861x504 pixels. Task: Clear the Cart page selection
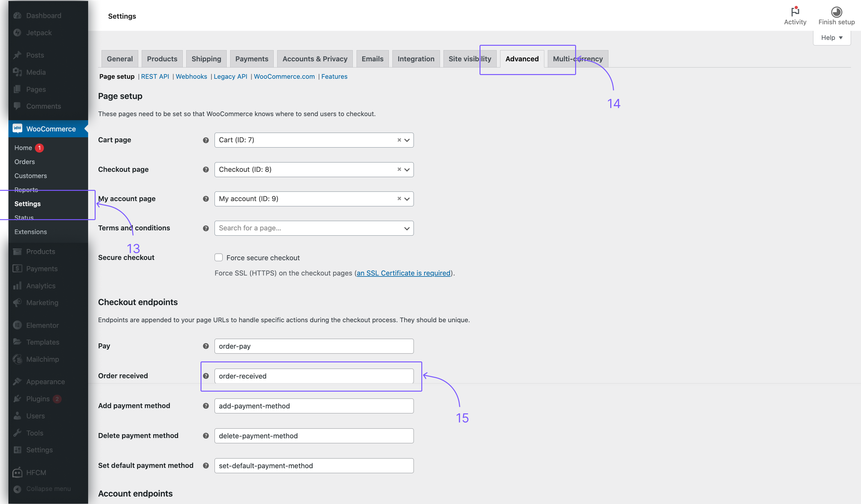point(399,140)
